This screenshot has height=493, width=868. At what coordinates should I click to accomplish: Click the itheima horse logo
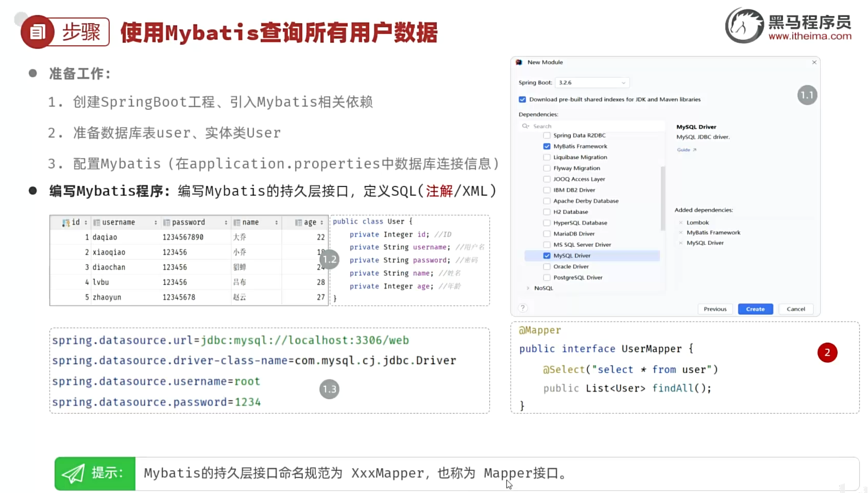(x=744, y=26)
